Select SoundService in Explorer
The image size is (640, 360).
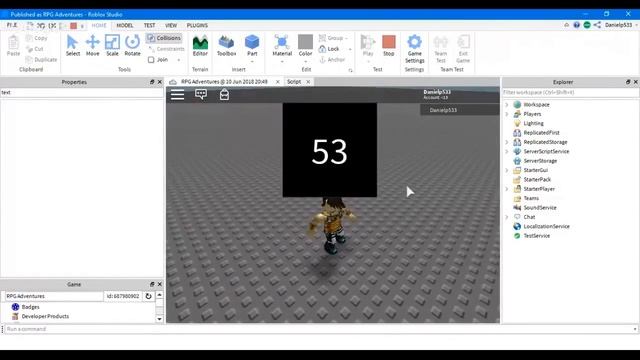tap(540, 208)
